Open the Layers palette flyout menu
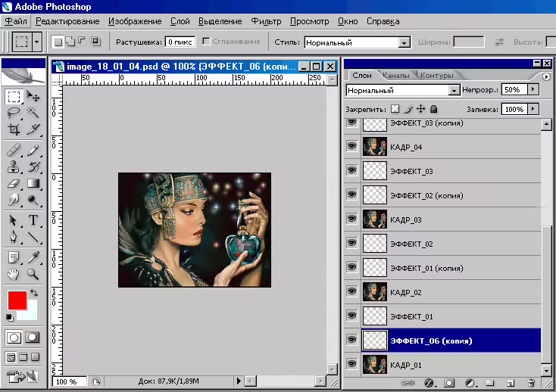 pos(545,76)
